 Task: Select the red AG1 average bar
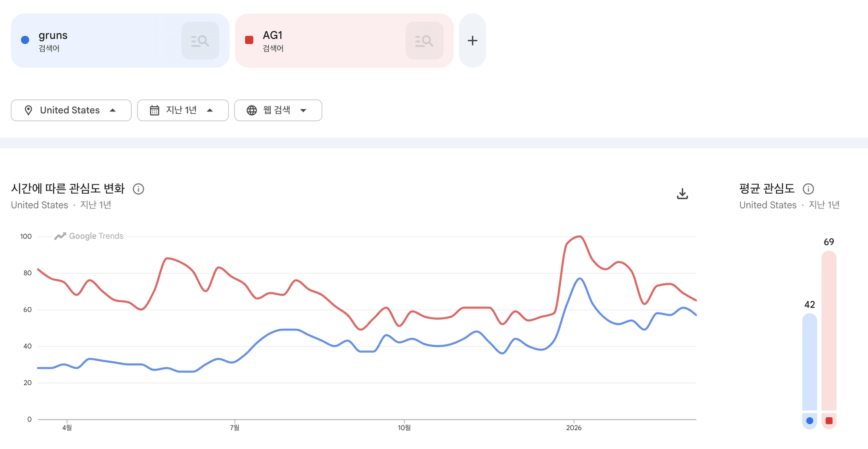(x=829, y=331)
